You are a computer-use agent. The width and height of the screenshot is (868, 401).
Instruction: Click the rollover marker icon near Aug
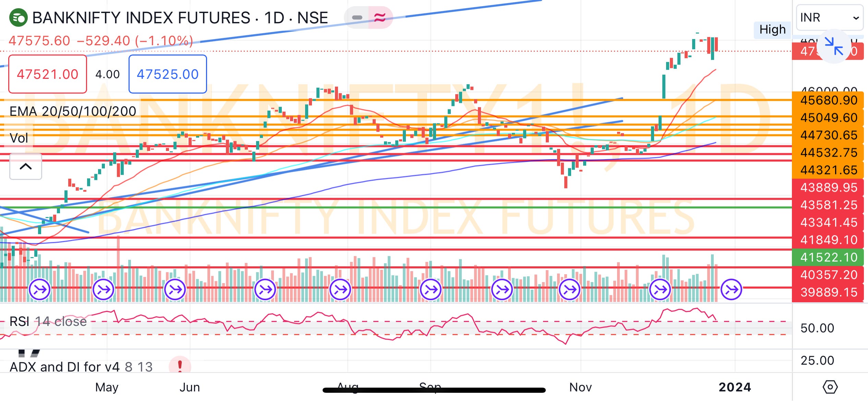[340, 290]
